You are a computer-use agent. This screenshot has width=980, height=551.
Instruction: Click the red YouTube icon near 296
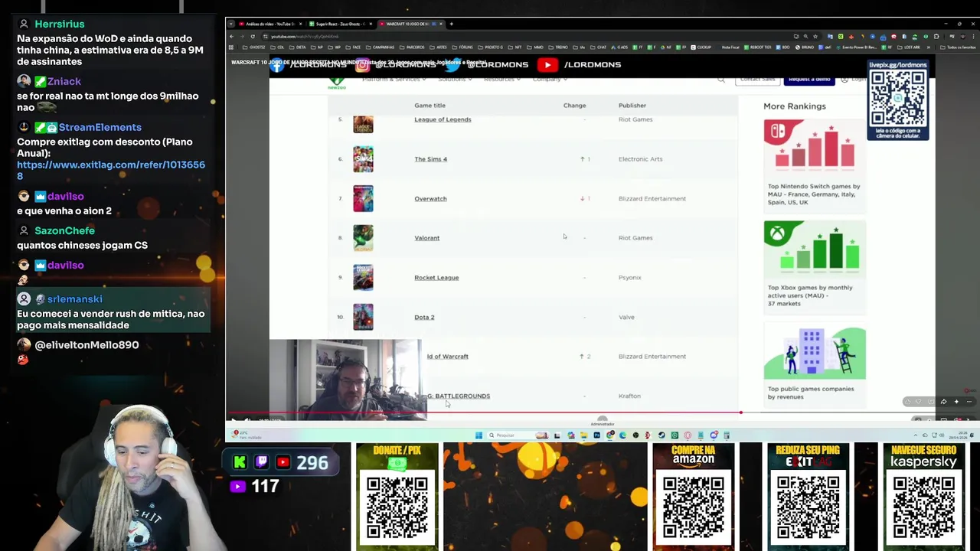click(283, 462)
